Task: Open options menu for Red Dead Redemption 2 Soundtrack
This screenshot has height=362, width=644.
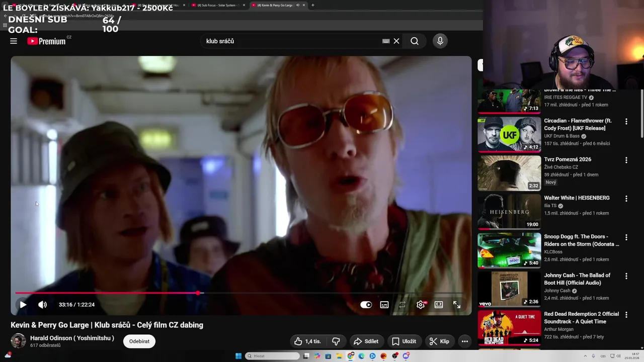Action: (626, 315)
